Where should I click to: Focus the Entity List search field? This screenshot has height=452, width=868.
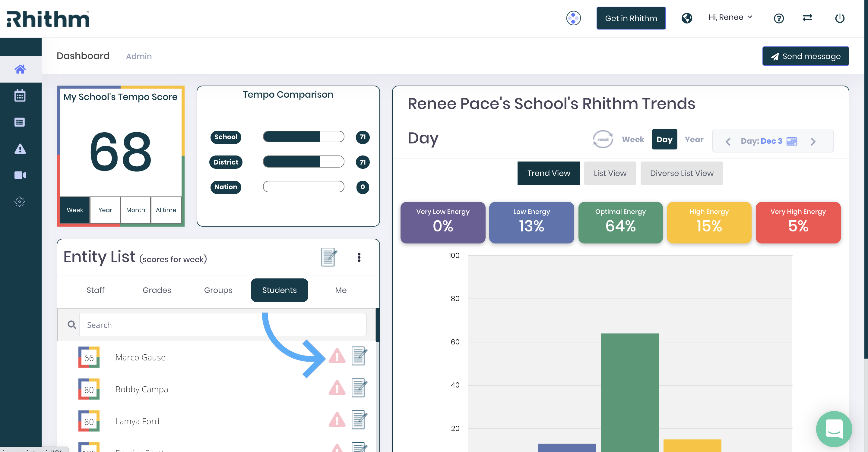pos(223,325)
